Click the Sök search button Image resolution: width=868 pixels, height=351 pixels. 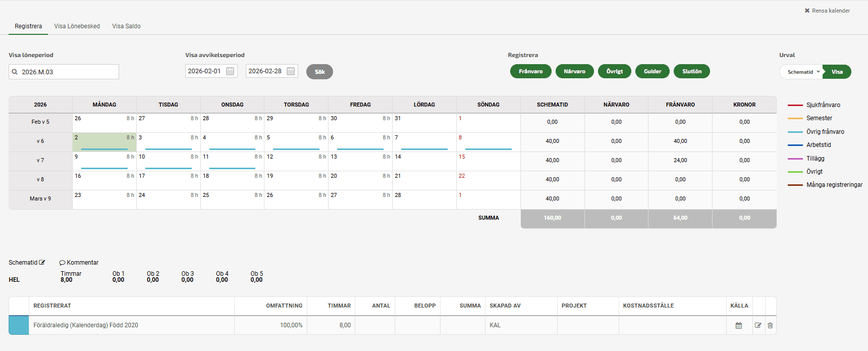click(x=319, y=72)
